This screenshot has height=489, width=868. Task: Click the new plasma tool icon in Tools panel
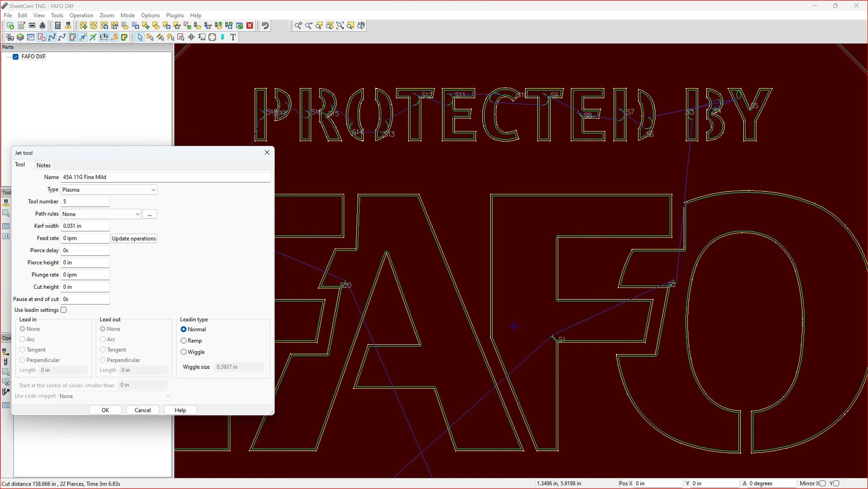tap(6, 203)
